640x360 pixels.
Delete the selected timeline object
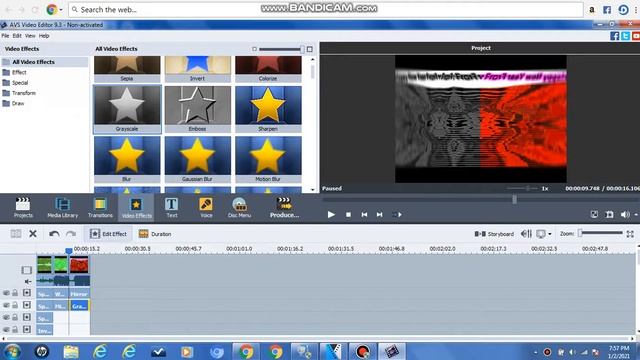coord(33,233)
